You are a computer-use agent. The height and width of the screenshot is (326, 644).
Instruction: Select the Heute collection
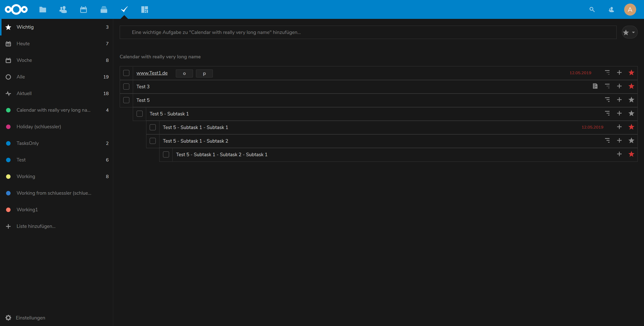click(x=57, y=44)
